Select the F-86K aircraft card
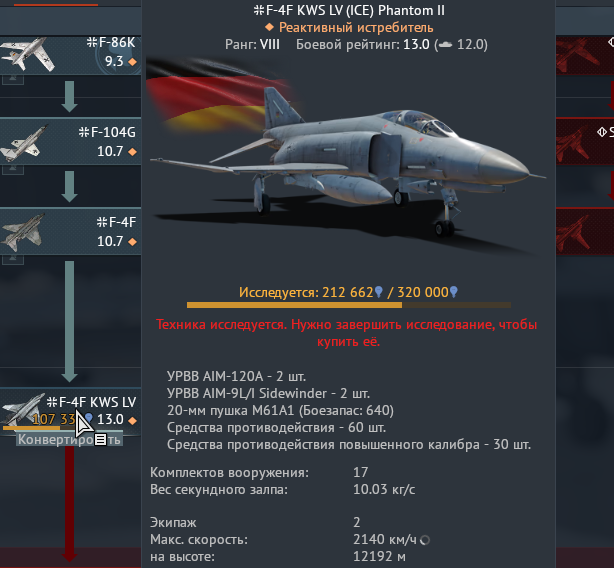The width and height of the screenshot is (614, 568). (70, 55)
